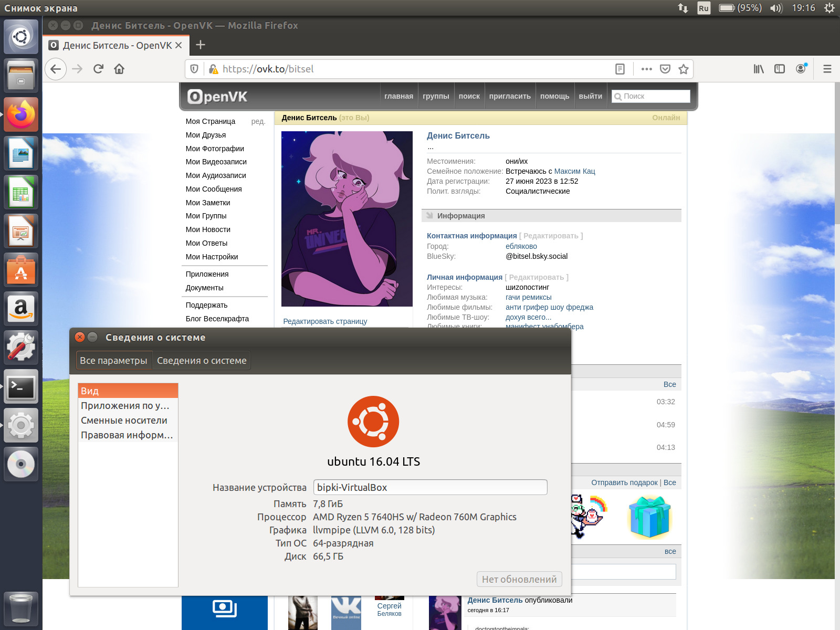840x630 pixels.
Task: Open Terminal from Ubuntu launcher
Action: (21, 387)
